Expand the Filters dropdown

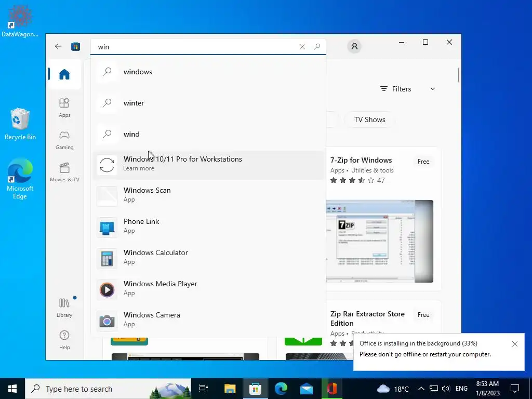pyautogui.click(x=408, y=89)
